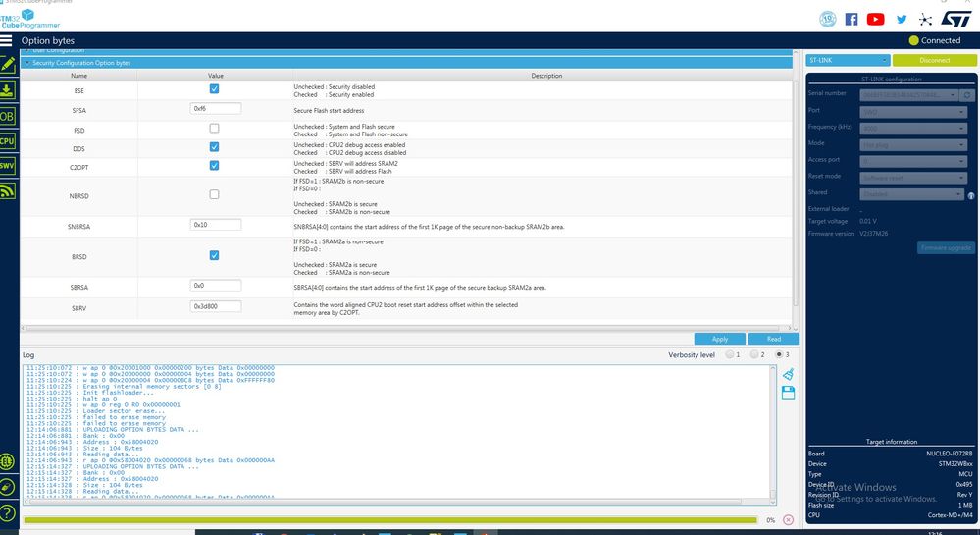Click the log horizontal scrollbar
The image size is (980, 535).
383,502
